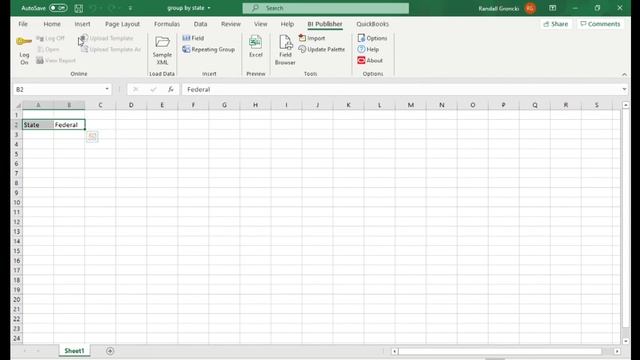Switch to the Home tab
640x360 pixels.
52,24
